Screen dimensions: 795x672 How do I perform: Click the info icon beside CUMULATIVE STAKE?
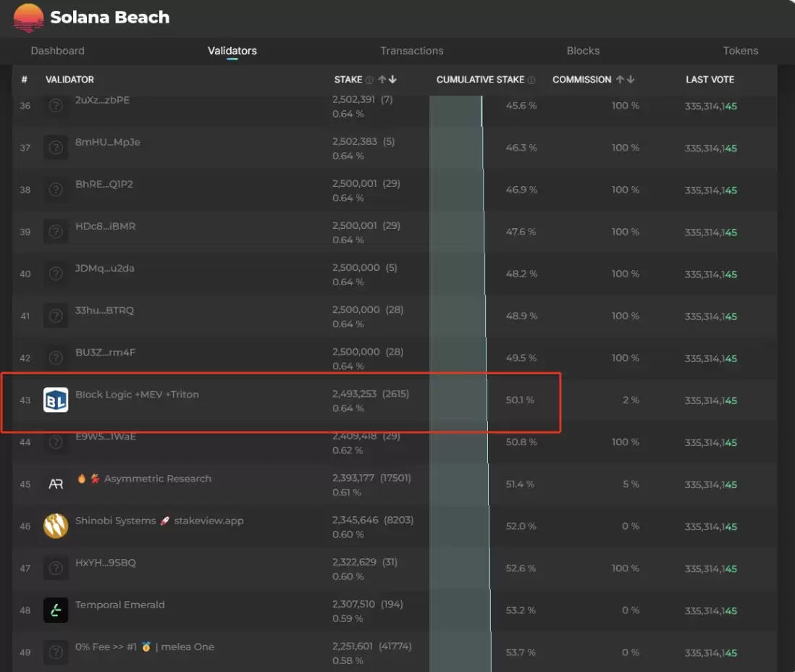(x=531, y=80)
